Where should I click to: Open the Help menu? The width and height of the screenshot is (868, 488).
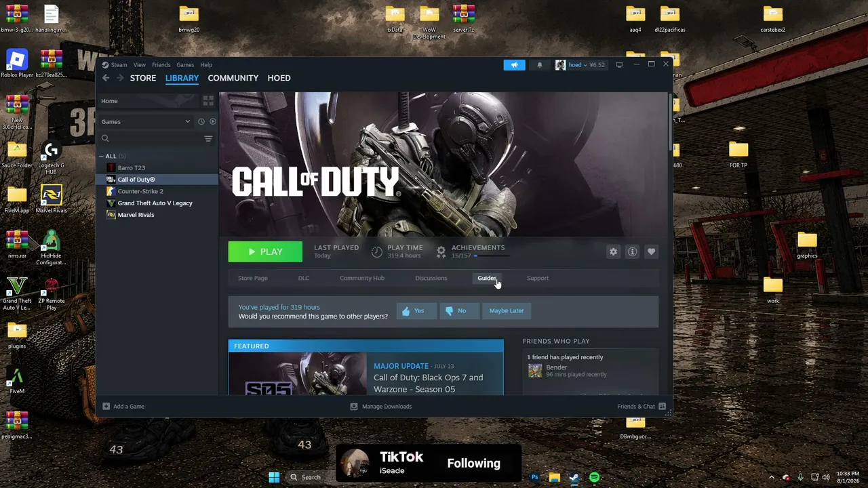click(x=206, y=65)
